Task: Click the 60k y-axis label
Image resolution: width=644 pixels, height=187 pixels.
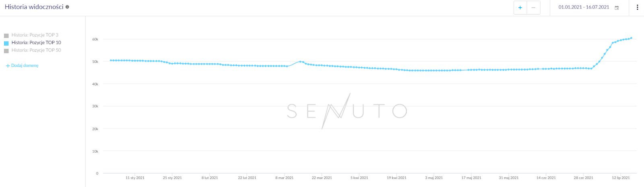Action: (95, 39)
